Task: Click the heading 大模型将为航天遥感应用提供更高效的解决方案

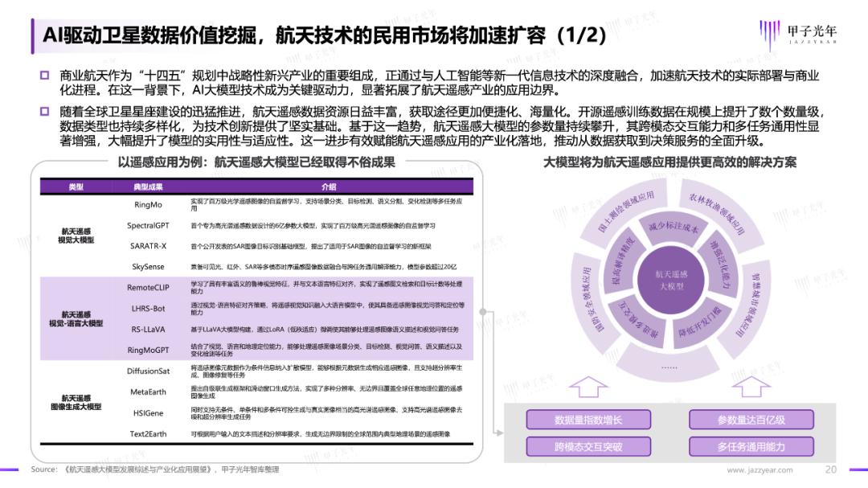Action: click(x=669, y=162)
